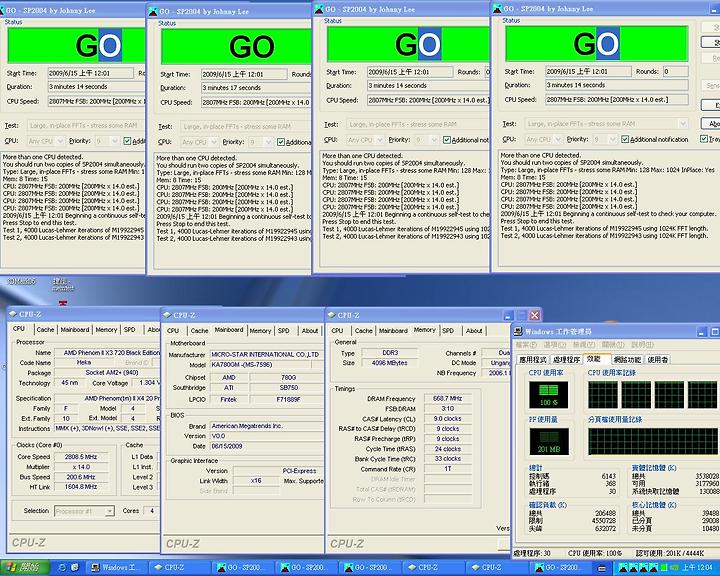
Task: Click title icon of CPU-Z Mainboard window
Action: point(167,315)
